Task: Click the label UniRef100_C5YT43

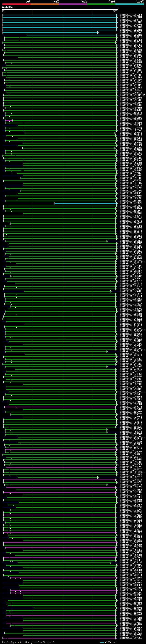Action: (131, 133)
